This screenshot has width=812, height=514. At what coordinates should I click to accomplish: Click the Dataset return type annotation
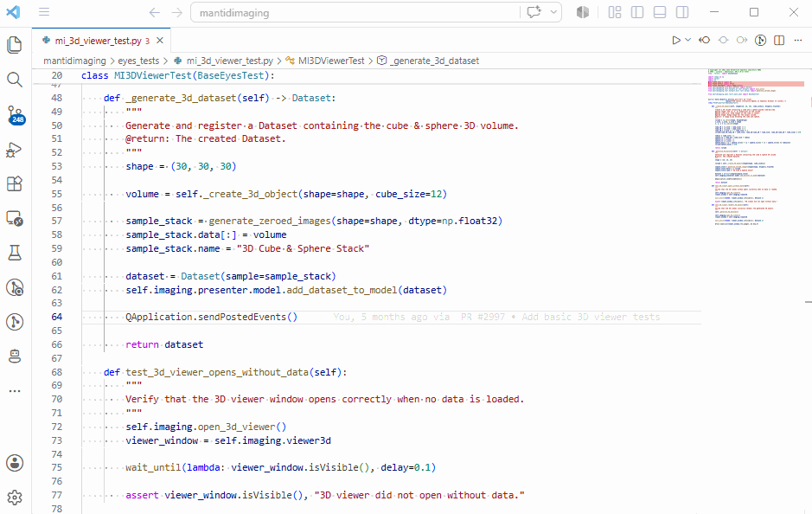(311, 98)
